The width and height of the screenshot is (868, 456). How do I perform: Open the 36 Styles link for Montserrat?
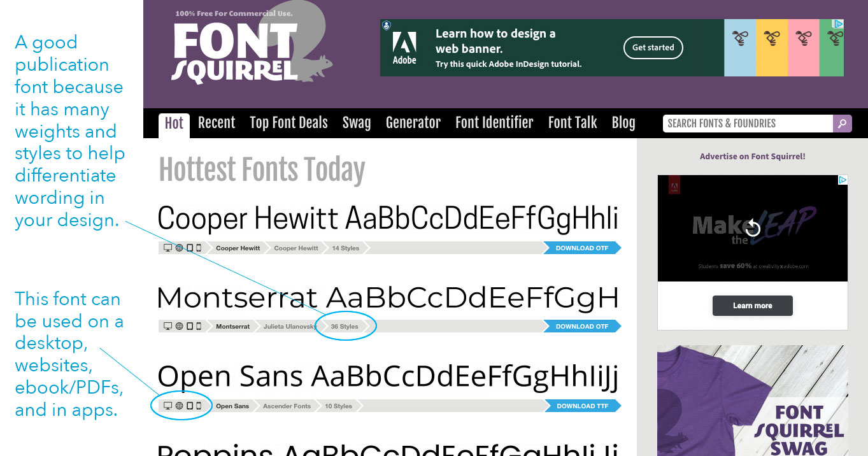tap(344, 326)
